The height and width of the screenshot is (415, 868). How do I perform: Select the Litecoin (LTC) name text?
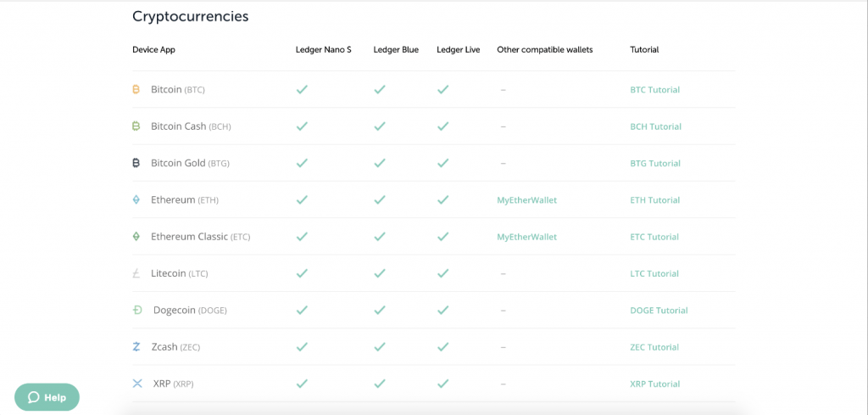[180, 273]
